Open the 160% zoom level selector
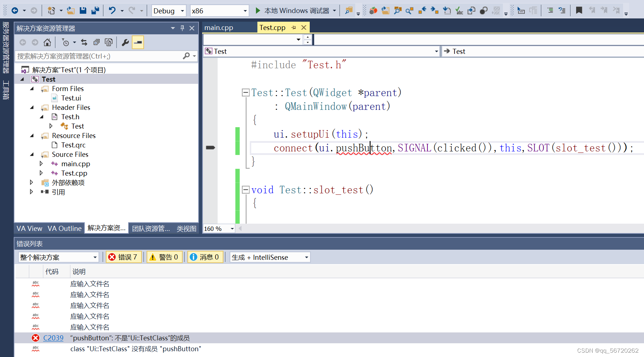This screenshot has width=644, height=357. 218,228
